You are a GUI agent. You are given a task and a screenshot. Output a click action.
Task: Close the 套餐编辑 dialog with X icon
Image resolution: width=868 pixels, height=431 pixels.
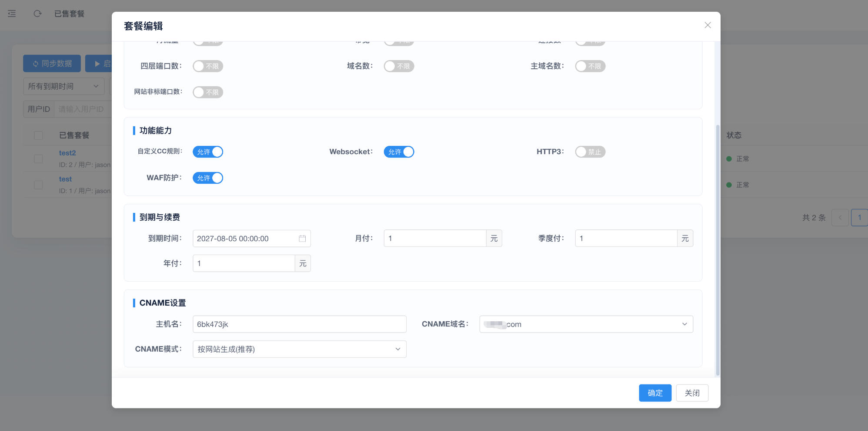pos(708,25)
